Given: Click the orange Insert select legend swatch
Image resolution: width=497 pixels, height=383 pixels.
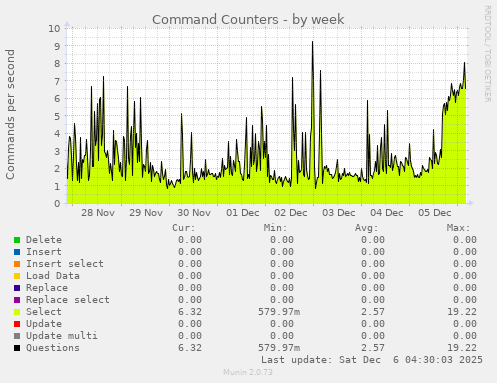Looking at the screenshot, I should tap(17, 264).
